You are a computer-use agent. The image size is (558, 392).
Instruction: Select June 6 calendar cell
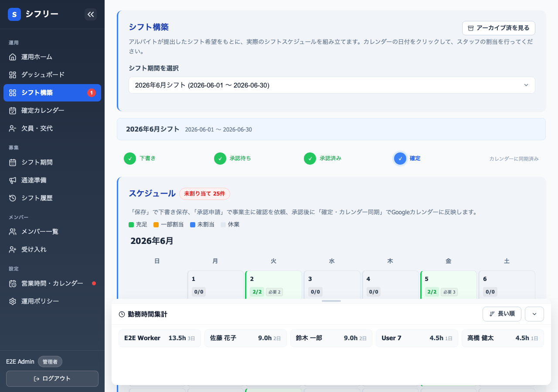(507, 285)
